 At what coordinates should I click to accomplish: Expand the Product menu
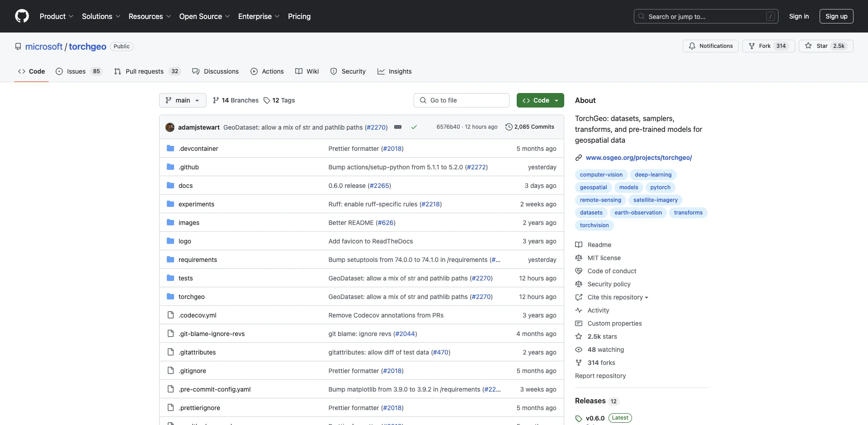57,16
